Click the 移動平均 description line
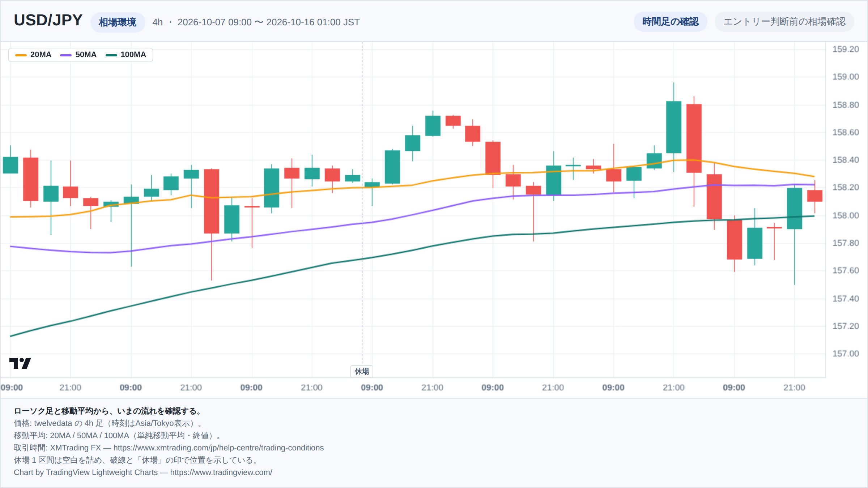This screenshot has height=488, width=868. (117, 436)
